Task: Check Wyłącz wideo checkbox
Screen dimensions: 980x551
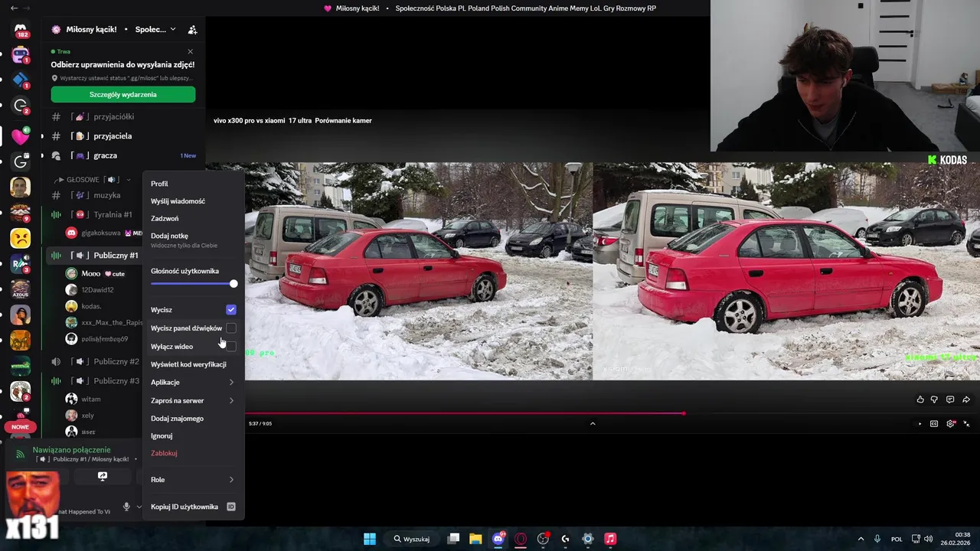Action: click(231, 347)
